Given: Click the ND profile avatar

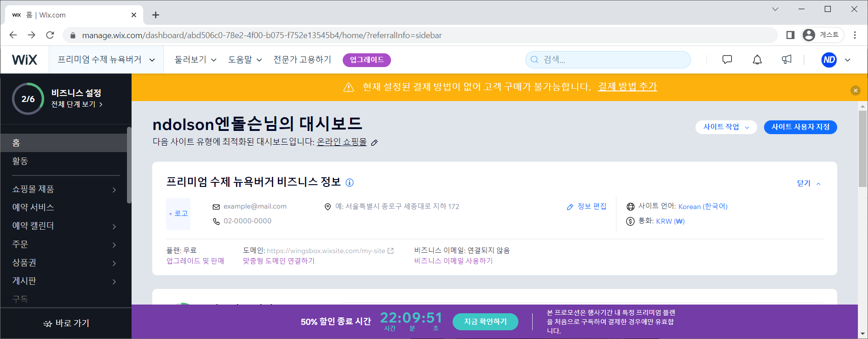Looking at the screenshot, I should tap(829, 60).
